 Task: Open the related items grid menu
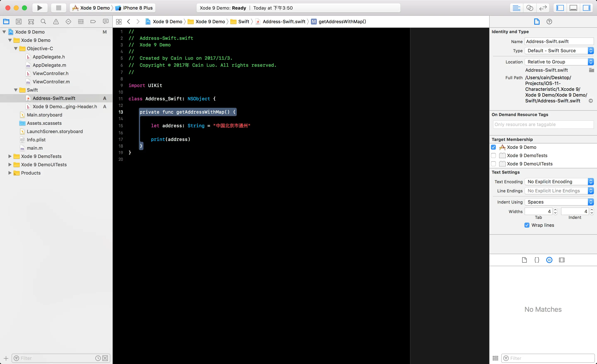119,22
